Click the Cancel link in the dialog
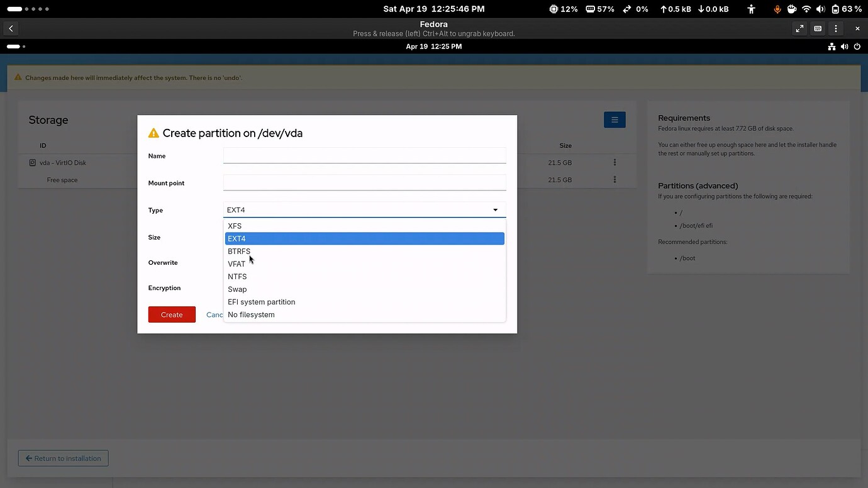This screenshot has width=868, height=488. [x=213, y=314]
